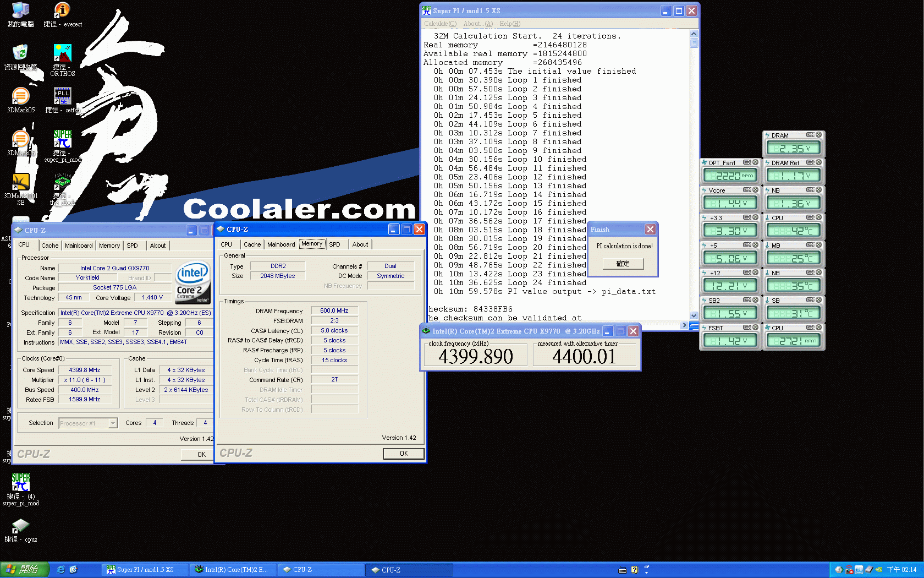The width and height of the screenshot is (924, 578).
Task: Open the language bar options arrow
Action: point(647,572)
